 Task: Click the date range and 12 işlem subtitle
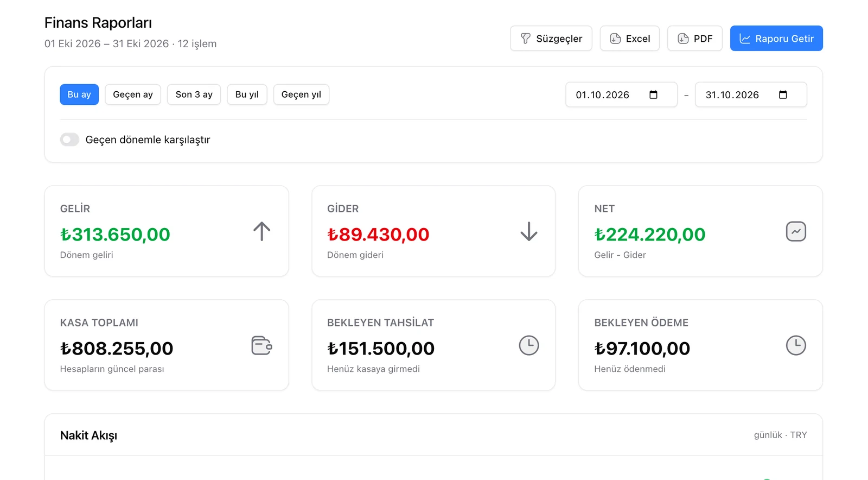click(x=130, y=43)
